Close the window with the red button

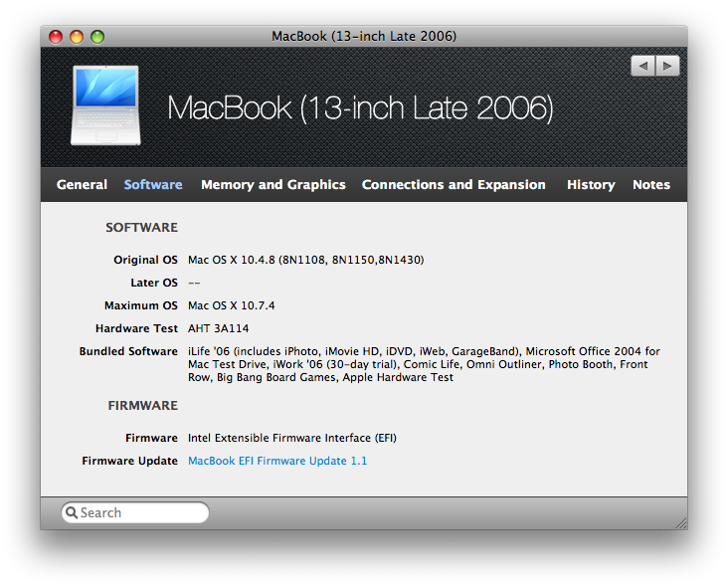56,37
